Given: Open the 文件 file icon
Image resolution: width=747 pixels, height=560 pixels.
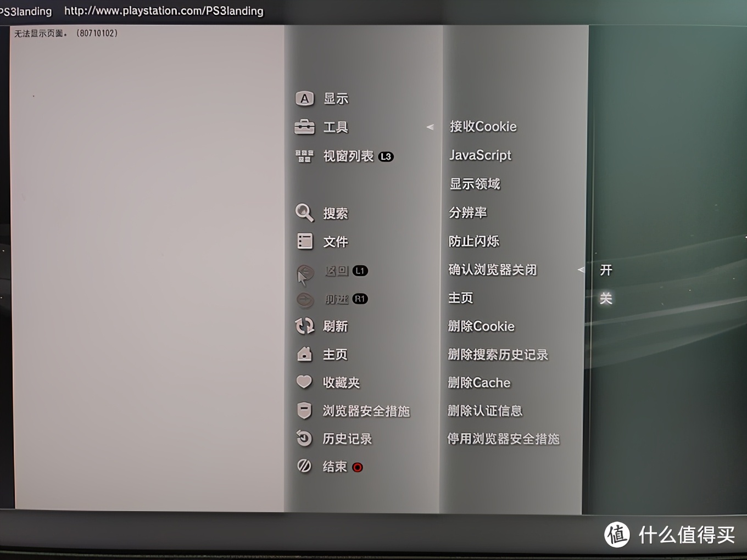Looking at the screenshot, I should pyautogui.click(x=305, y=241).
